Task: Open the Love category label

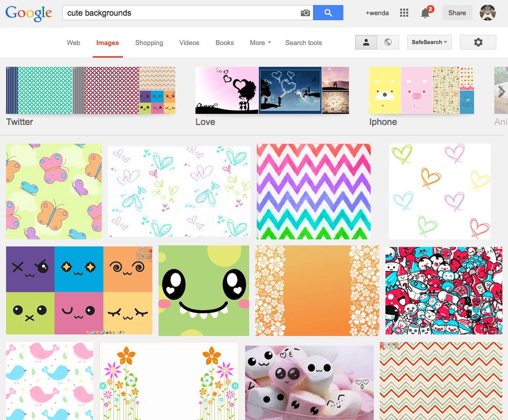Action: (x=205, y=122)
